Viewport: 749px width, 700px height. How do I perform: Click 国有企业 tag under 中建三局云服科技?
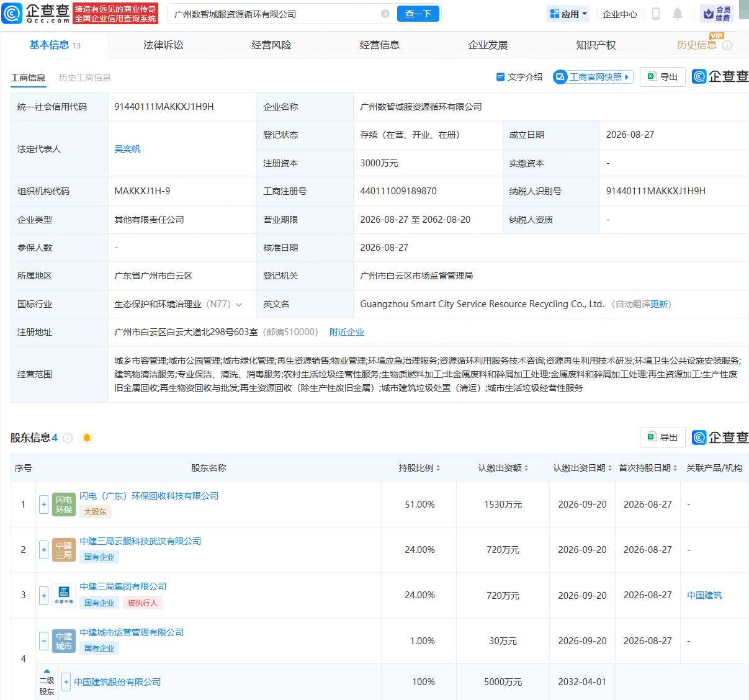(x=99, y=557)
